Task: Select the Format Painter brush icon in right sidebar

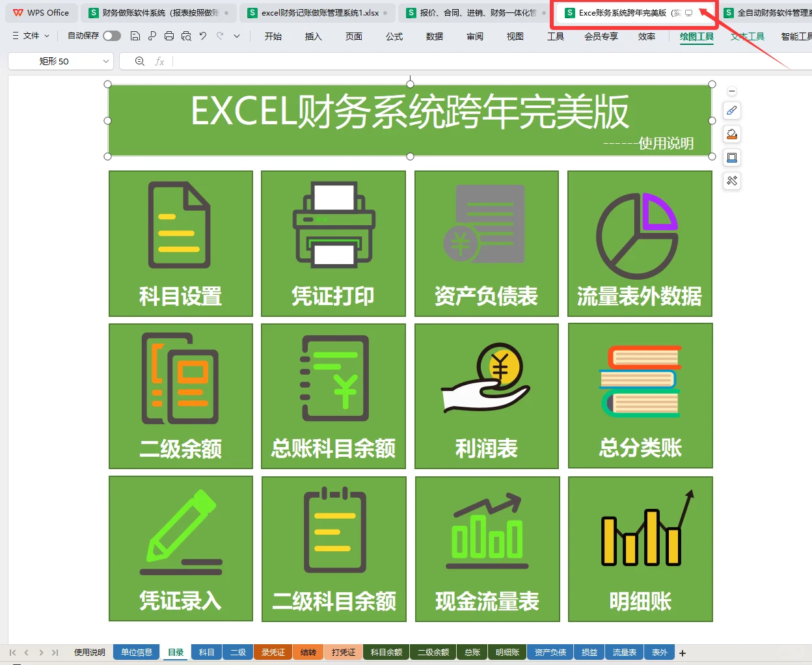Action: click(731, 111)
